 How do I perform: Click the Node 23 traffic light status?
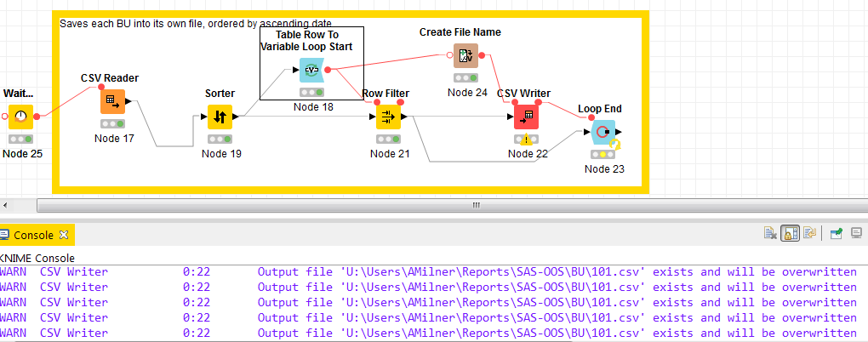click(602, 155)
